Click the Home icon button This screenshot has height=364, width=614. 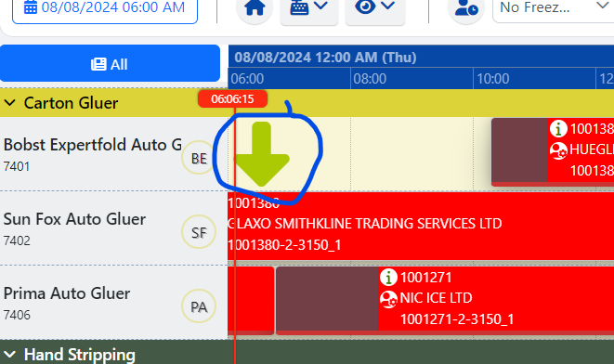pos(255,7)
